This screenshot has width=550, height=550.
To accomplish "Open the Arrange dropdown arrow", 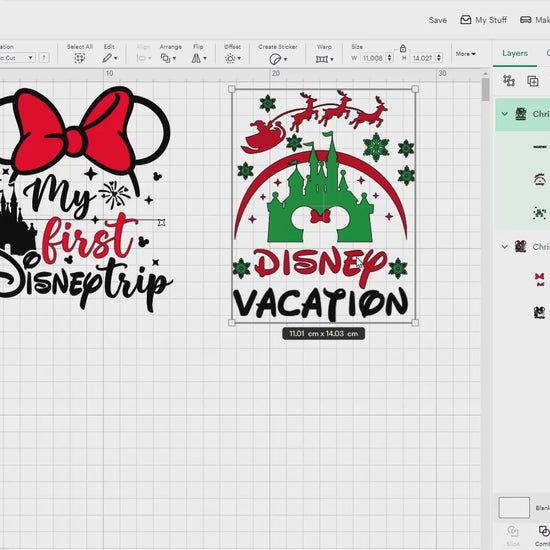I will point(174,58).
